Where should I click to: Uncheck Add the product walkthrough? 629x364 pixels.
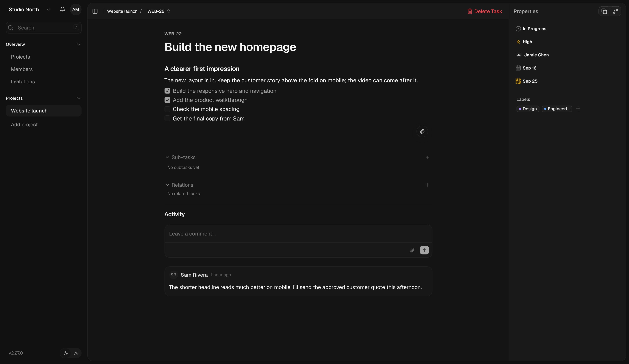click(167, 100)
